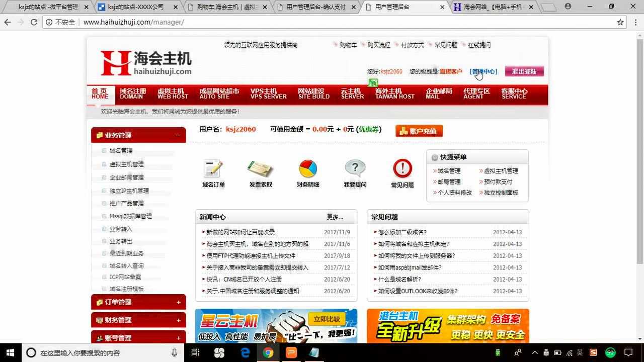This screenshot has width=644, height=362.
Task: Open the 虚拟主机 WEB HOST nav item
Action: [x=173, y=94]
